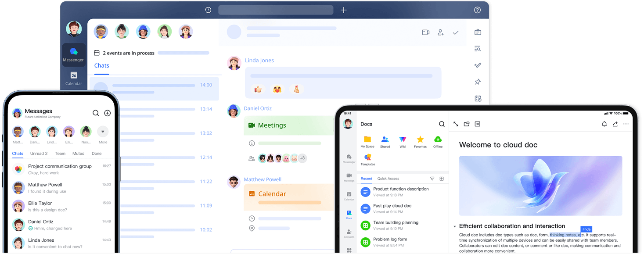
Task: Open Wiki in tablet Docs
Action: tap(403, 142)
